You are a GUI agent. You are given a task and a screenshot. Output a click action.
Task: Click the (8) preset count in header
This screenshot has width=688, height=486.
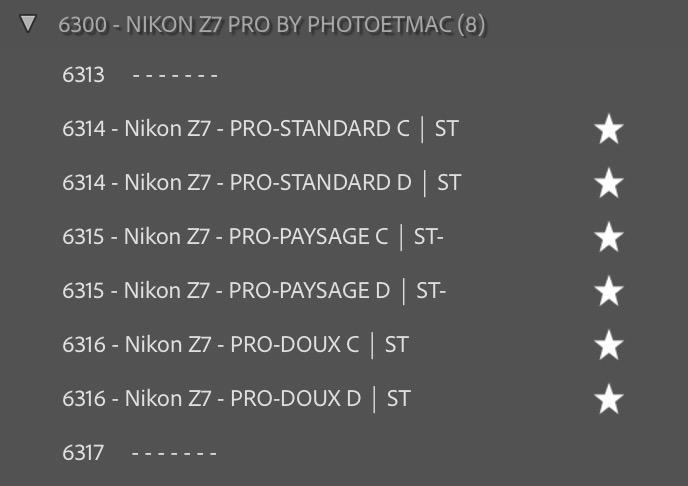(471, 24)
